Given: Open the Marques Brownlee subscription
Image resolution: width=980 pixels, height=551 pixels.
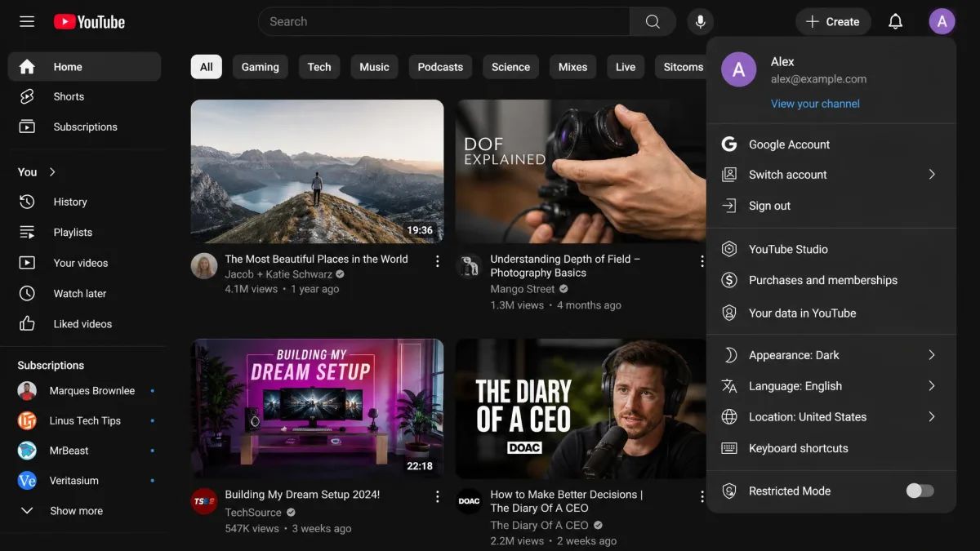Looking at the screenshot, I should [84, 391].
